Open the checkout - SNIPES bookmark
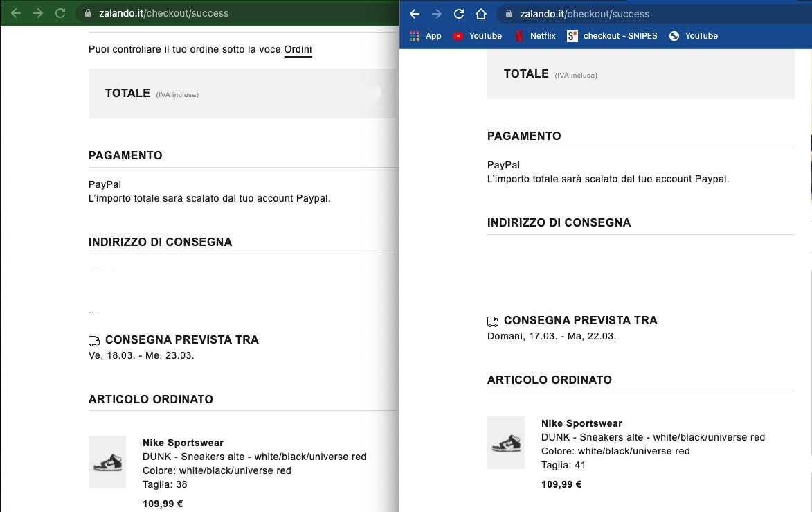The width and height of the screenshot is (812, 512). pyautogui.click(x=612, y=36)
